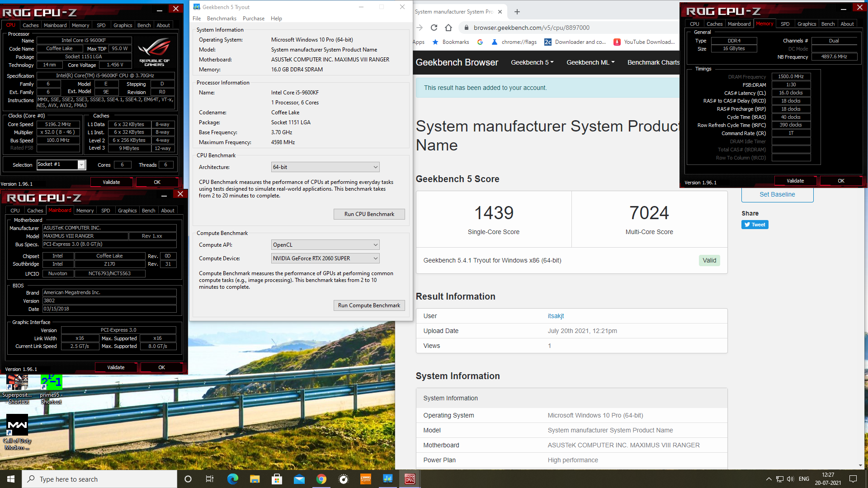868x488 pixels.
Task: Click browser page vertical scrollbar down arrow
Action: 860,465
